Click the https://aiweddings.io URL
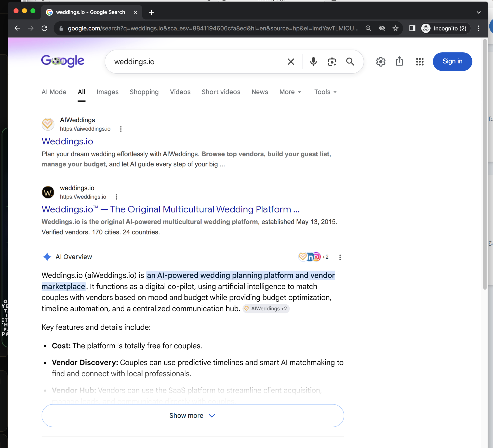Screen dimensions: 493x448 pos(85,129)
